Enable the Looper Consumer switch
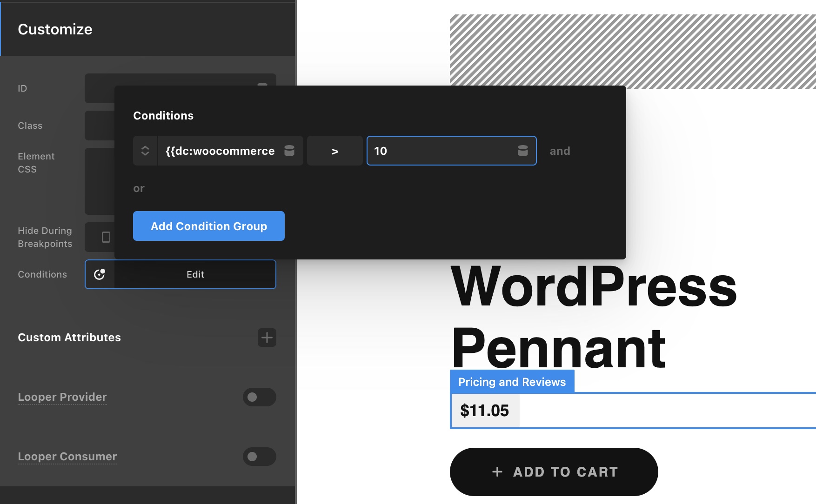 click(260, 457)
